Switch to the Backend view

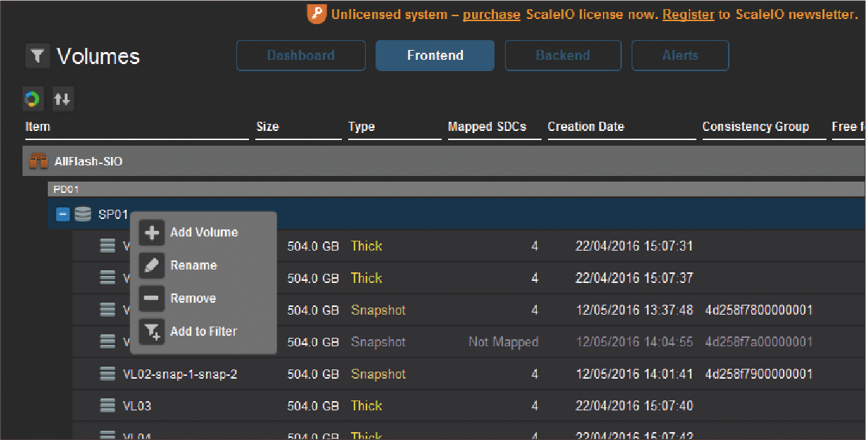tap(563, 56)
